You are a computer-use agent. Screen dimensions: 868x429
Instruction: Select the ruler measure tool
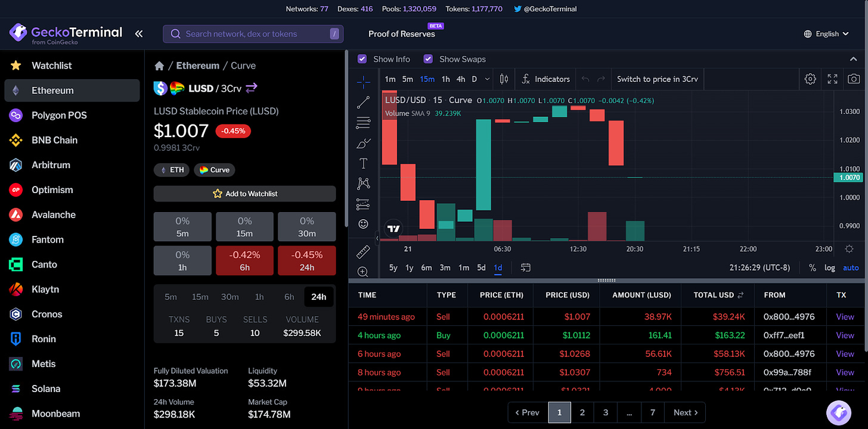pos(363,252)
